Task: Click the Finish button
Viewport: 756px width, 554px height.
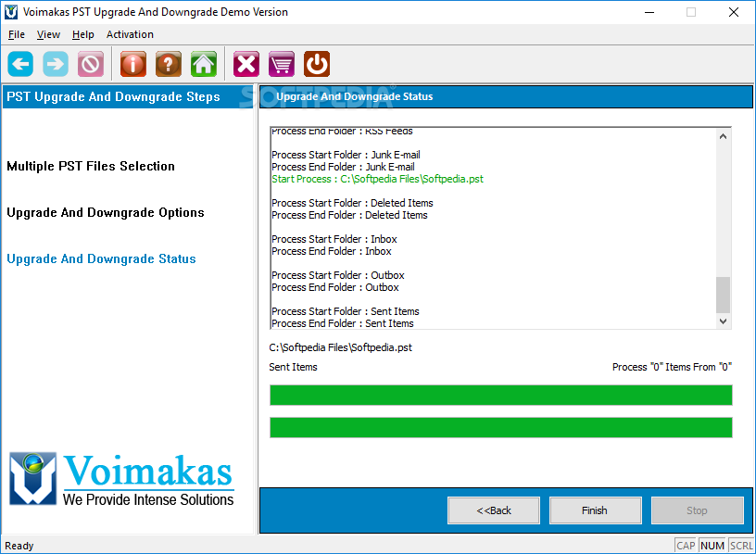Action: 595,510
